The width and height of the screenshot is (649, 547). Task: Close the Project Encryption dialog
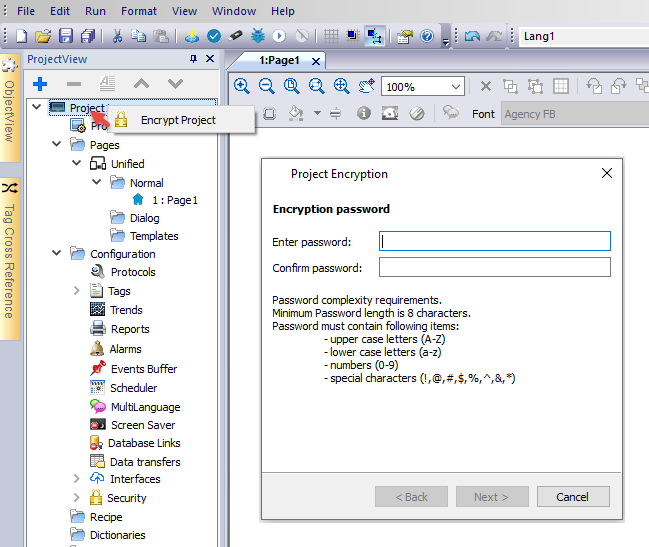tap(606, 173)
